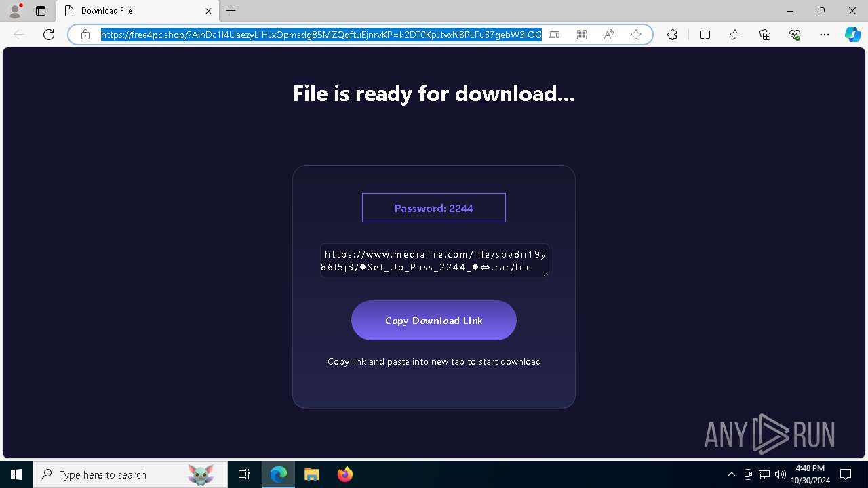Select the Password: 2244 box
This screenshot has width=868, height=488.
click(434, 208)
